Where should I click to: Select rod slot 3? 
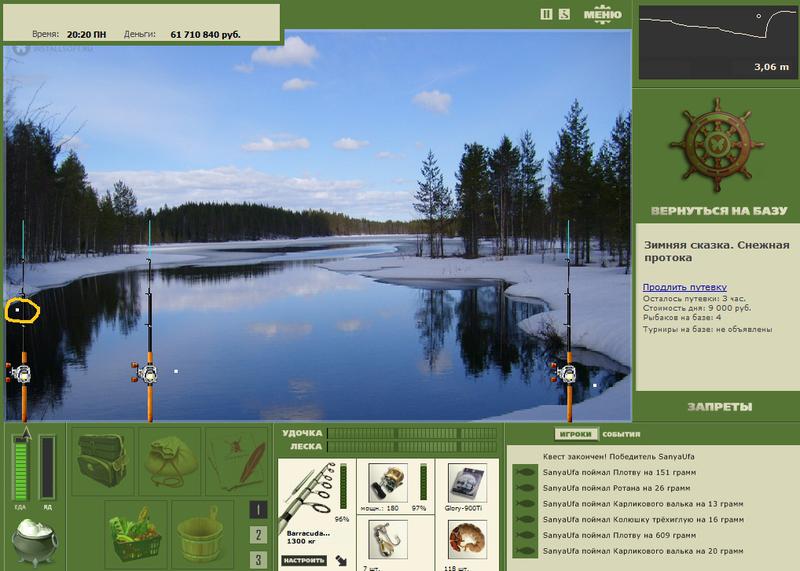[258, 559]
